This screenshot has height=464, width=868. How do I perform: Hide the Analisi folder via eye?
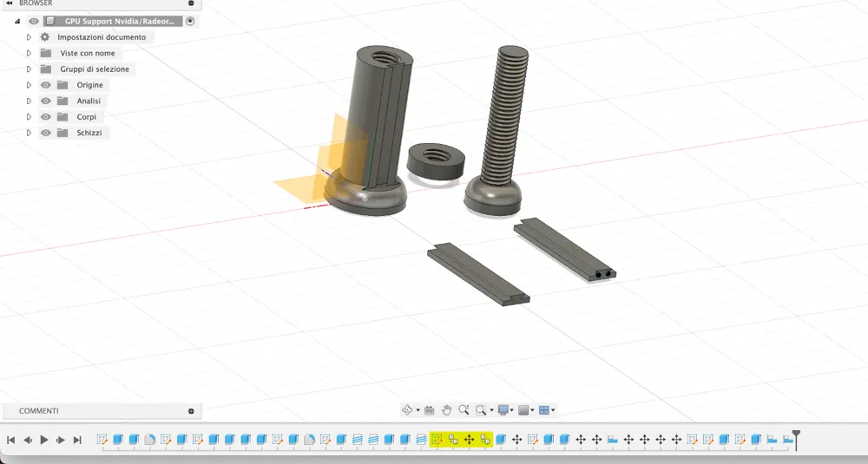[x=46, y=101]
